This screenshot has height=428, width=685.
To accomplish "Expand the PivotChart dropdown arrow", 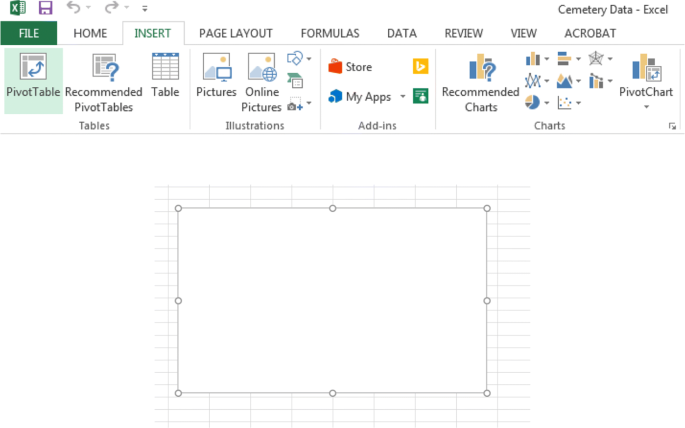I will coord(646,107).
